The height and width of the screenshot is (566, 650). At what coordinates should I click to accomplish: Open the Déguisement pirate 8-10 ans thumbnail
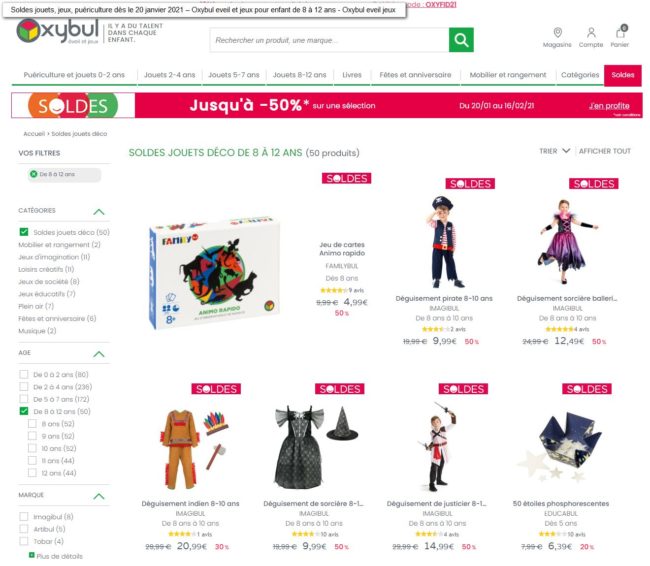point(444,242)
